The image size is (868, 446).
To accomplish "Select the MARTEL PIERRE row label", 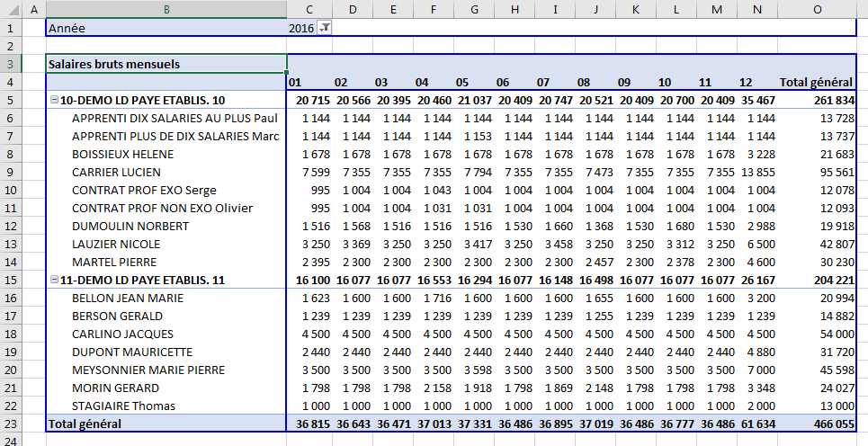I will [114, 263].
